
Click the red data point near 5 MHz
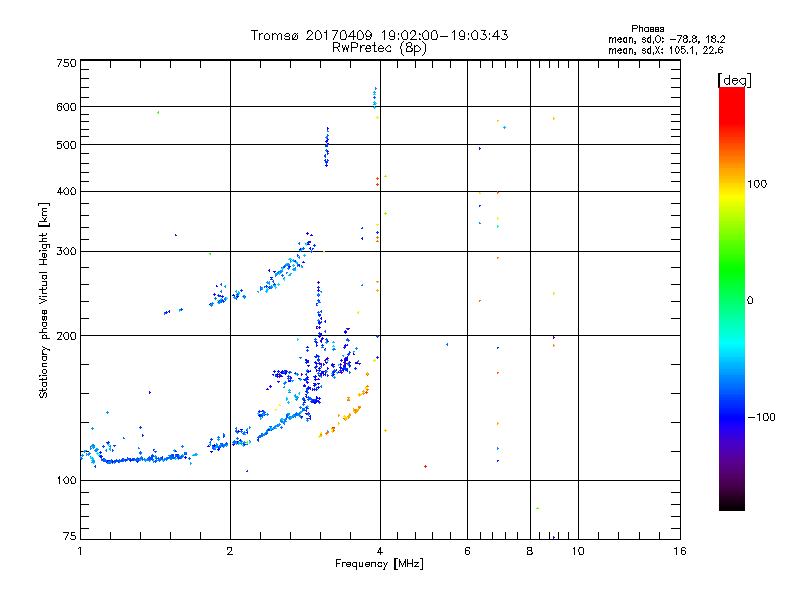coord(426,466)
